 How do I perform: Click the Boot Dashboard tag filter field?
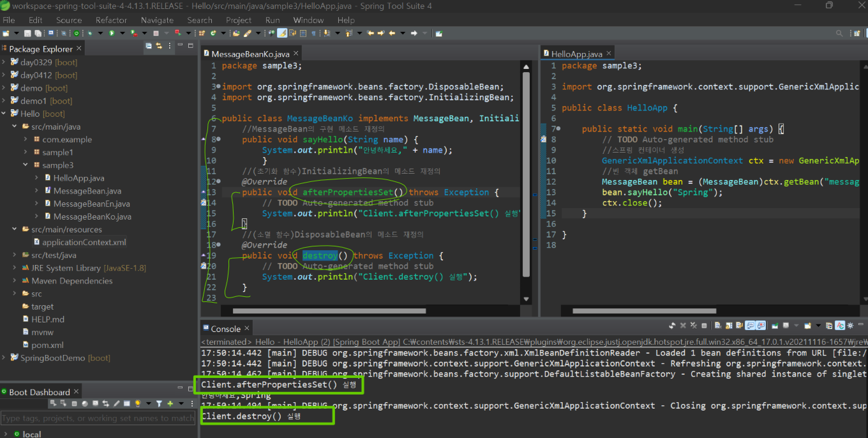point(98,418)
